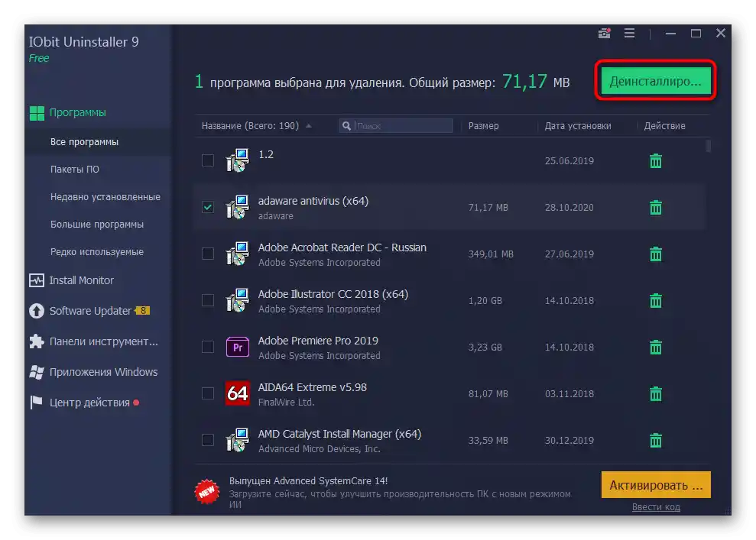756x540 pixels.
Task: Select Пакеты ПО in sidebar
Action: click(75, 170)
